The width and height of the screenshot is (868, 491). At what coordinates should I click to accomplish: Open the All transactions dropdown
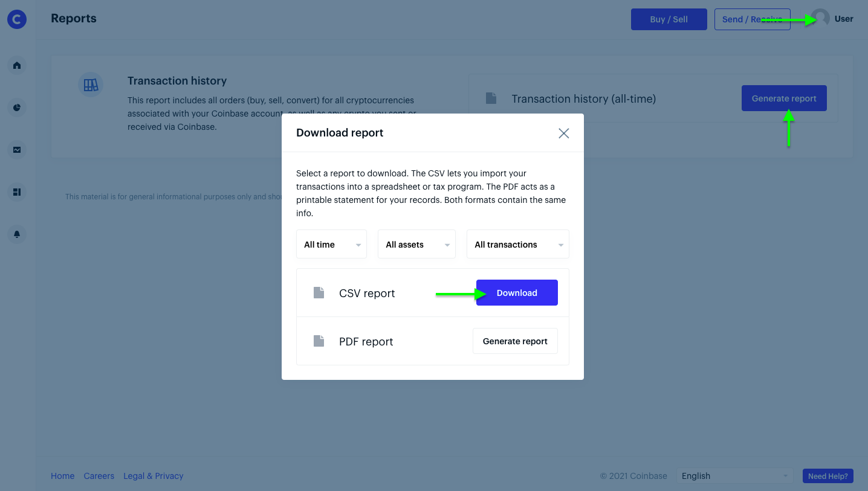(518, 245)
